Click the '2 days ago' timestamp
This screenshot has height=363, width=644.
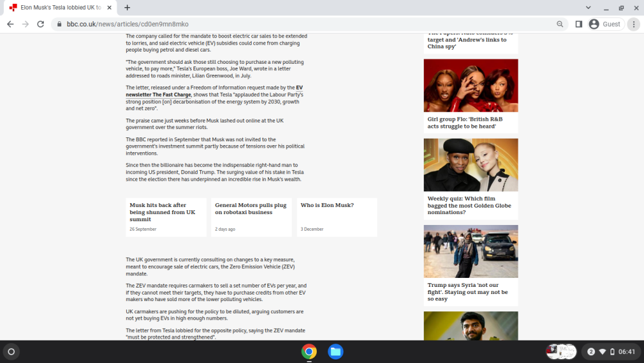coord(225,230)
